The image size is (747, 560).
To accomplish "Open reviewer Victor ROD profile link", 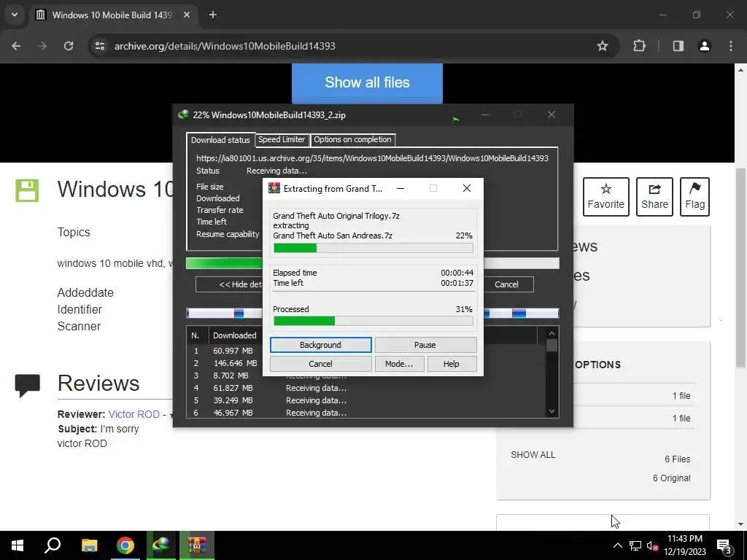I will pyautogui.click(x=134, y=414).
